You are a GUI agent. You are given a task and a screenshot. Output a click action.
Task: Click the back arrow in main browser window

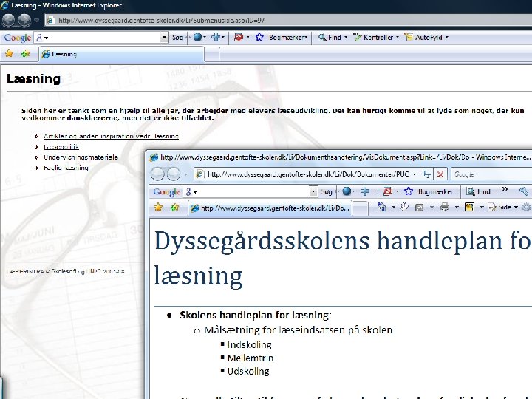(x=8, y=21)
